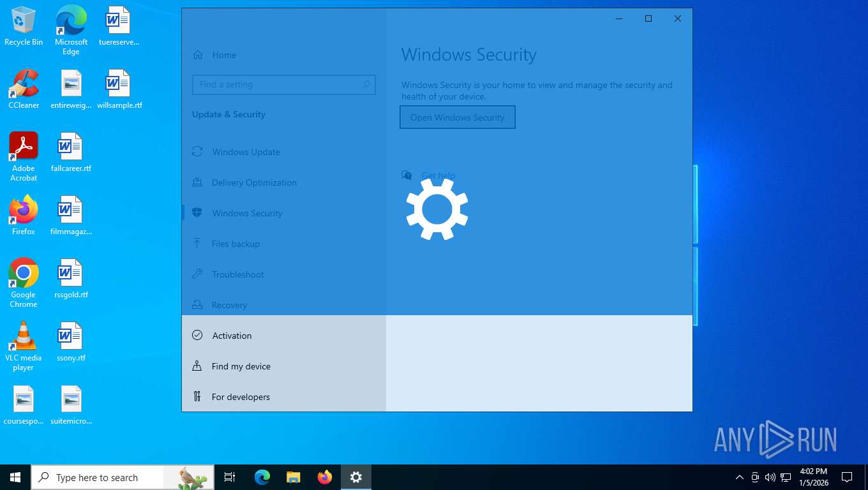
Task: Open For developers settings
Action: [x=284, y=397]
